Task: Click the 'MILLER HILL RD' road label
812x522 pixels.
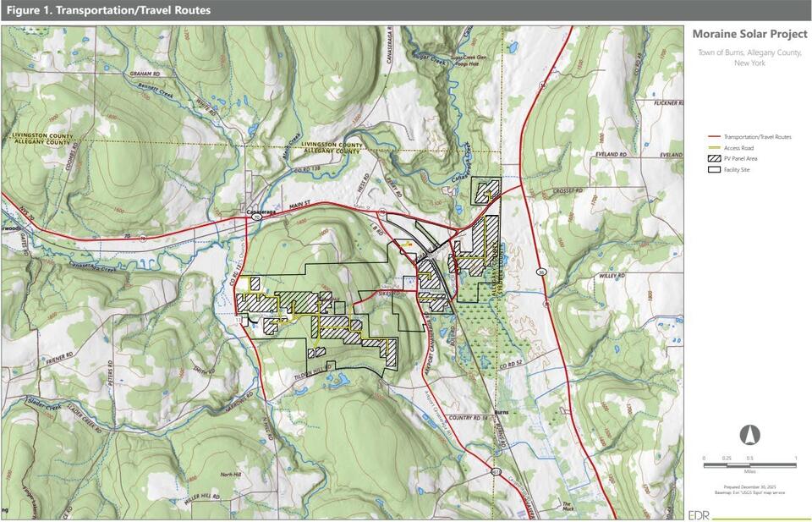Action: tap(202, 497)
